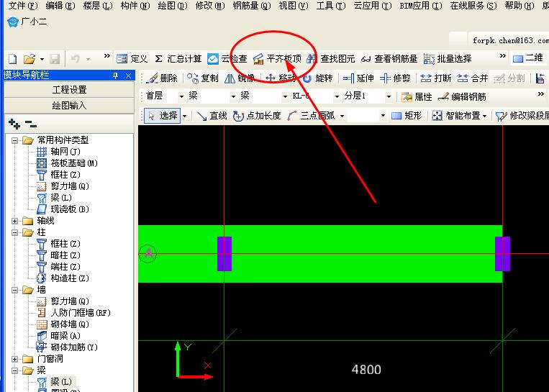549x392 pixels.
Task: Collapse all with the minus icon in navigator
Action: point(31,124)
